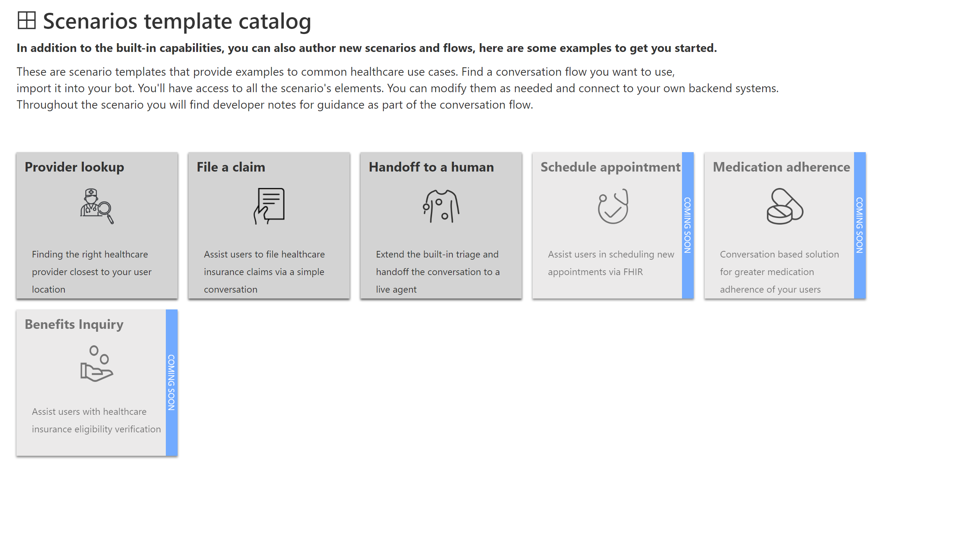
Task: Click the File a claim description text
Action: (x=264, y=271)
